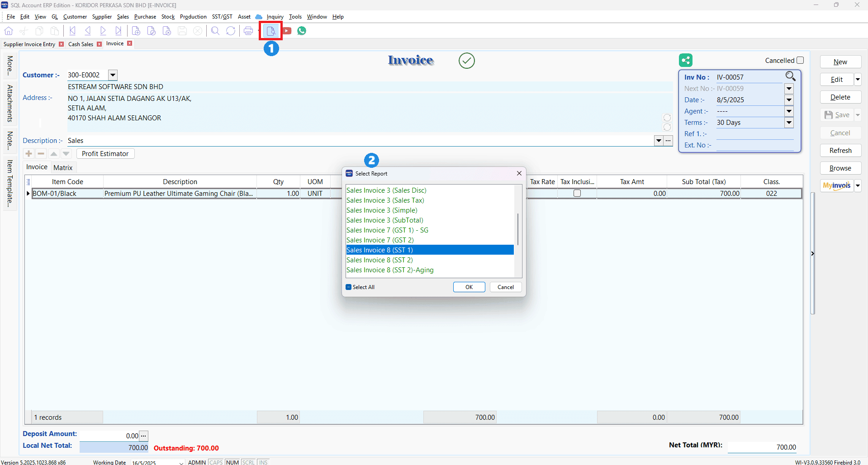Toggle the Tax Inclusive checkbox in item row
868x465 pixels.
pyautogui.click(x=577, y=194)
